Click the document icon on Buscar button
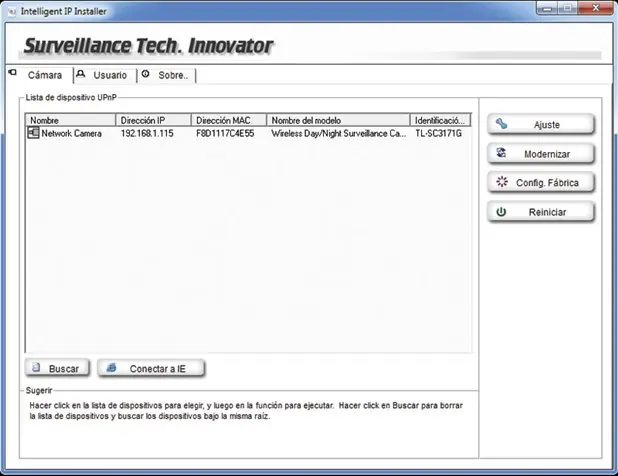 pos(36,367)
